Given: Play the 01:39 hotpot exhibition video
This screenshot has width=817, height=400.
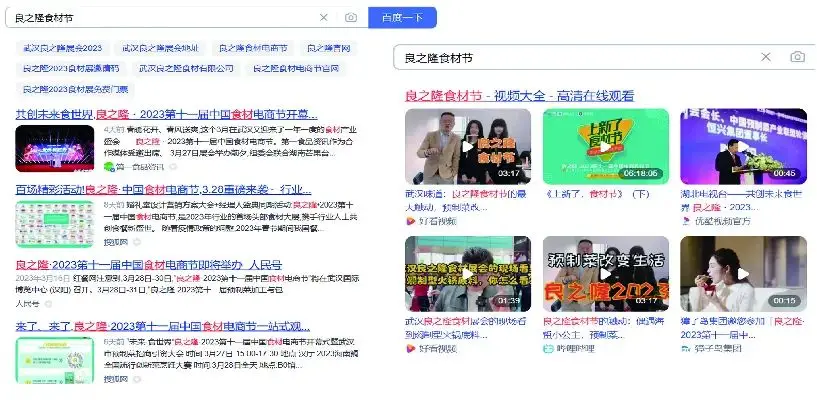Looking at the screenshot, I should point(468,274).
